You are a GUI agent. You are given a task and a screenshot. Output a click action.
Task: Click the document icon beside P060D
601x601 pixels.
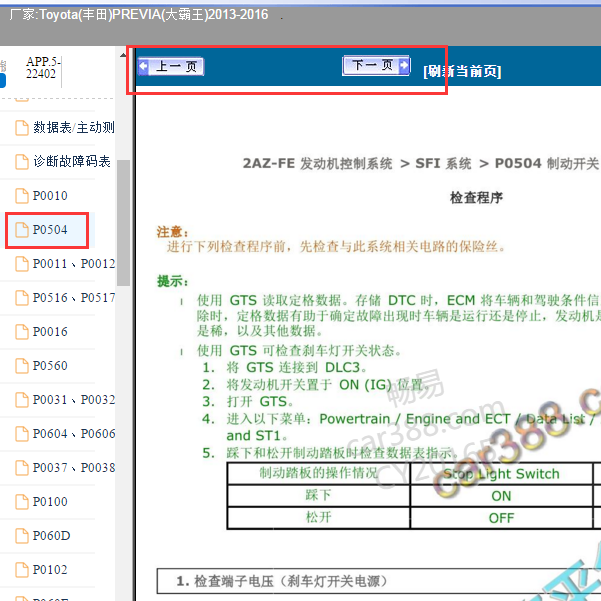tap(22, 535)
